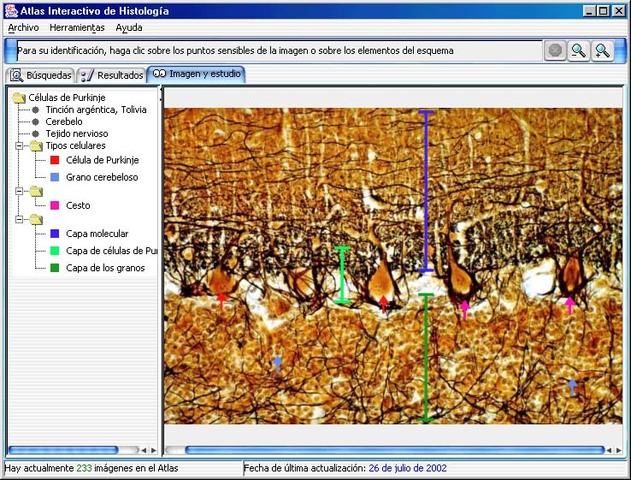Click the left light blue granule arrow marker
This screenshot has width=631, height=480.
278,364
